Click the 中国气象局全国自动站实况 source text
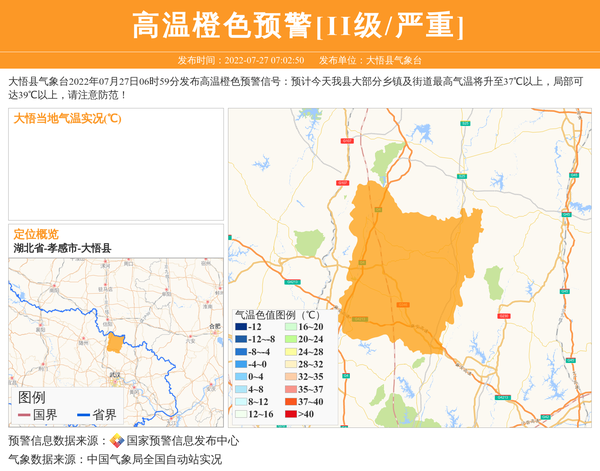600x471 pixels. point(154,460)
